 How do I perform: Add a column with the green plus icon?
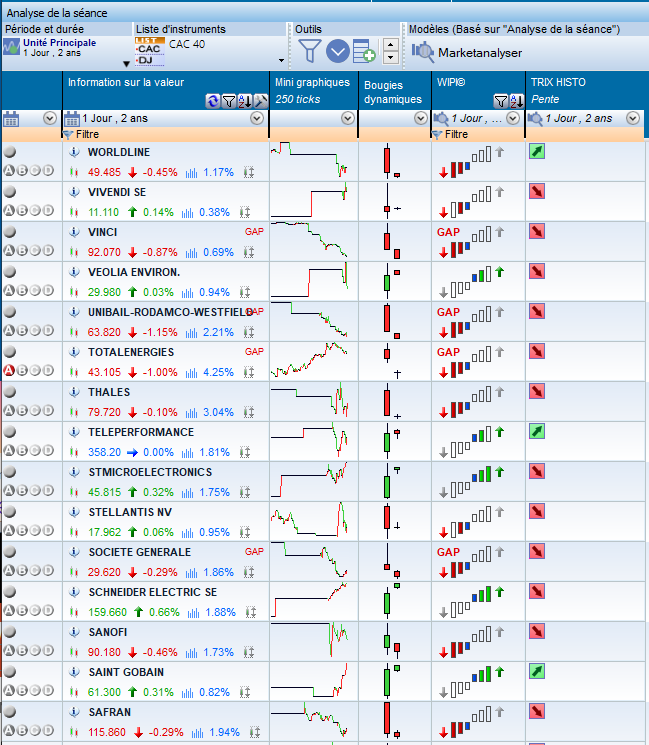click(364, 51)
